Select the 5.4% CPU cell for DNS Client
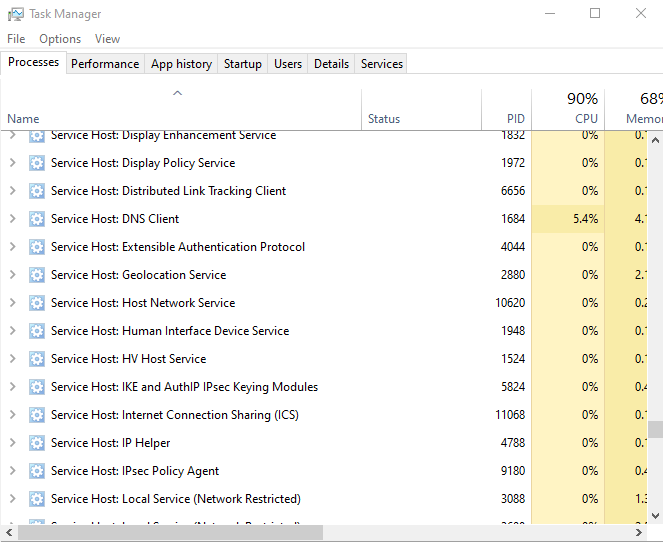This screenshot has width=663, height=544. click(x=568, y=219)
